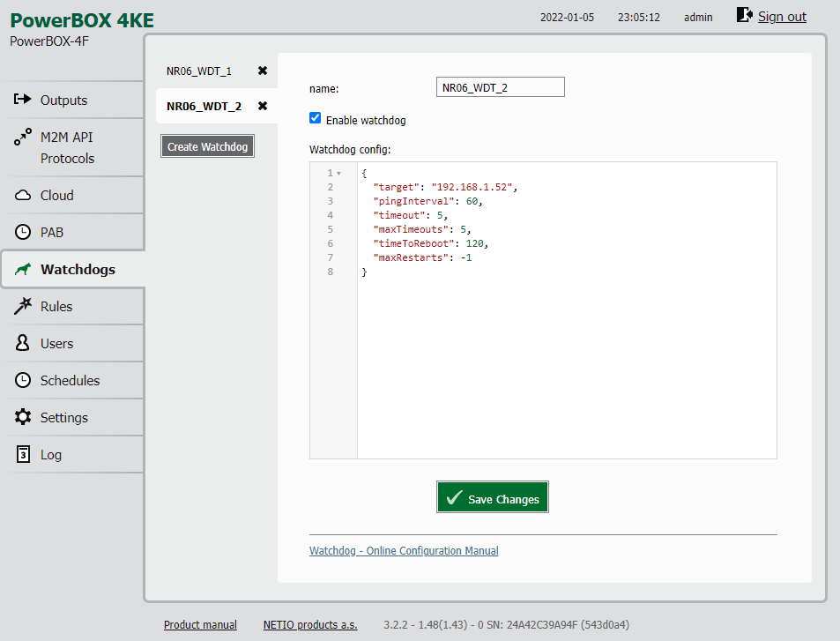Remove NR06_WDT_2 using its X button
The image size is (840, 641).
[263, 106]
